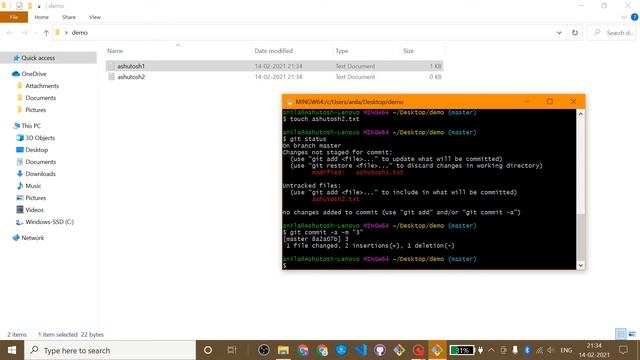Viewport: 640px width, 360px height.
Task: Select Quick access in sidebar
Action: [x=38, y=58]
